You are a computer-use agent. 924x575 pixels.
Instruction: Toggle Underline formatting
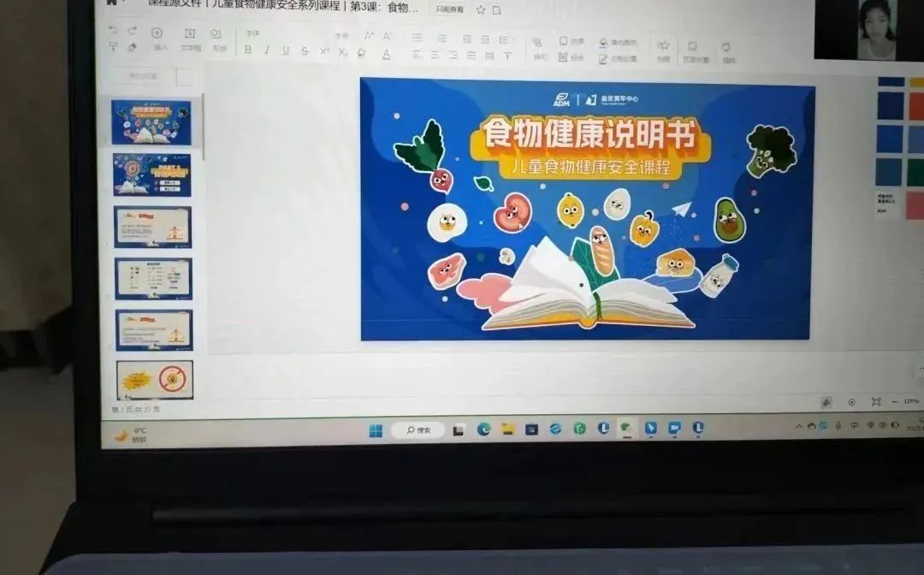point(286,50)
